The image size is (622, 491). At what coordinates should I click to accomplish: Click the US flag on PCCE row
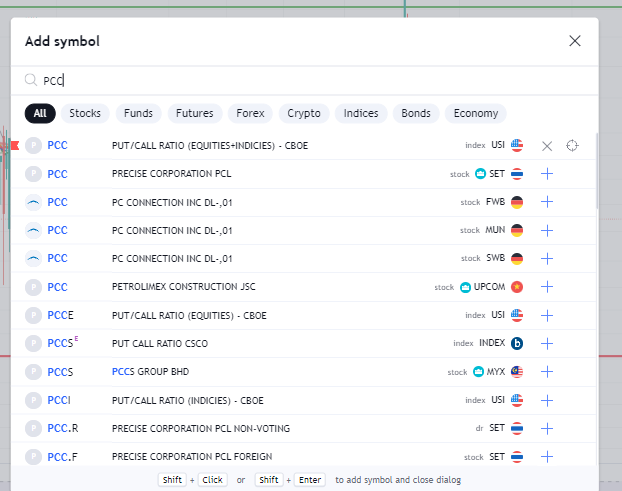pyautogui.click(x=517, y=315)
